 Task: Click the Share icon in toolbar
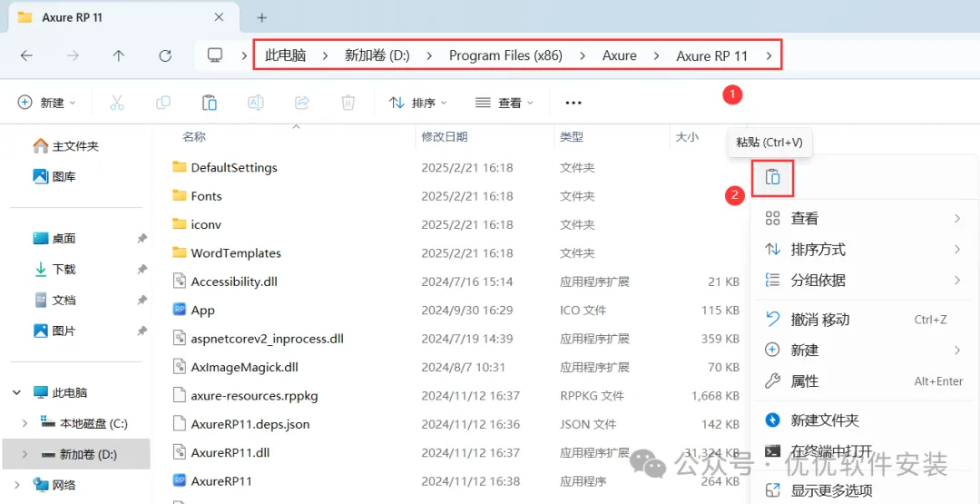(x=302, y=103)
